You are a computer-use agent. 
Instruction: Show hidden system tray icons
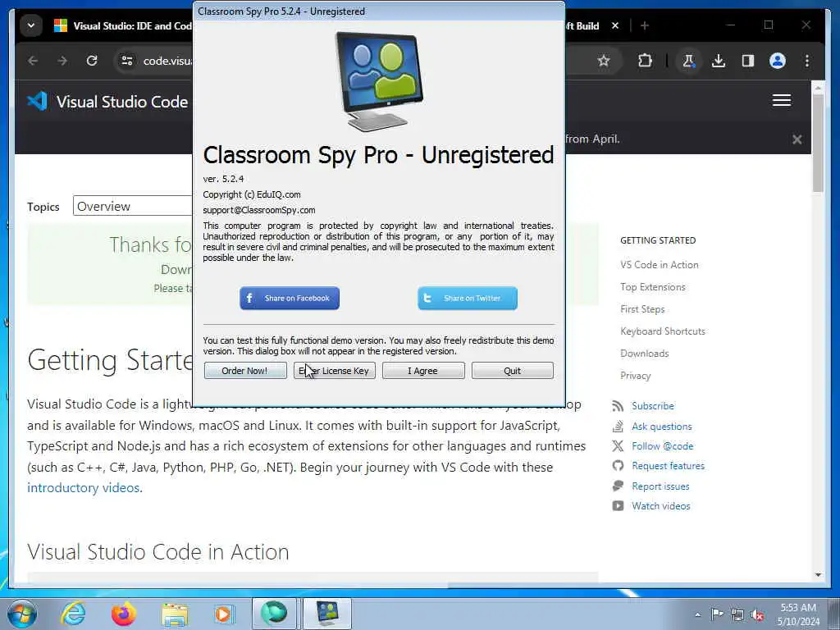coord(697,614)
